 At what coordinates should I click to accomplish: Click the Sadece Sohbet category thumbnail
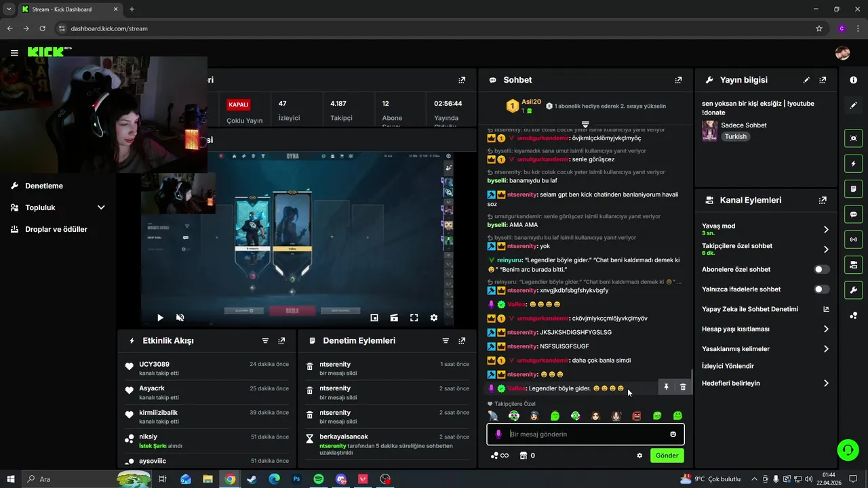(710, 131)
